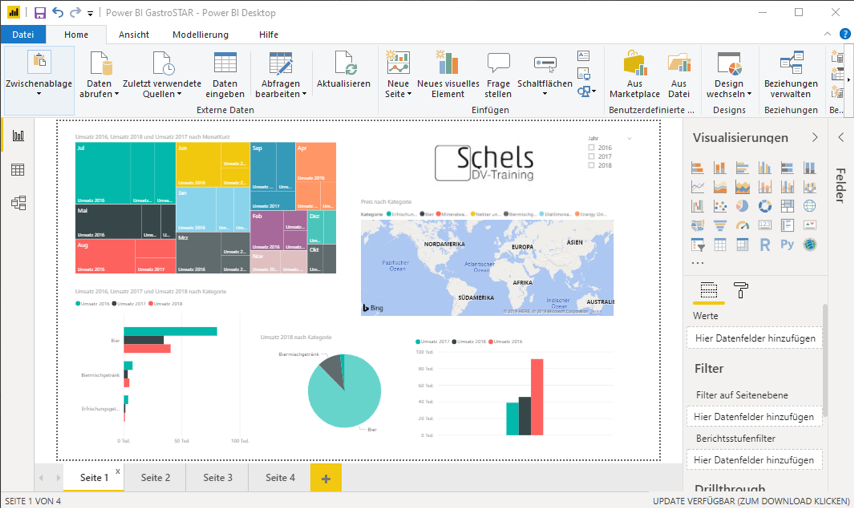Enable the 2018 year filter checkbox
The width and height of the screenshot is (854, 508).
coord(592,166)
